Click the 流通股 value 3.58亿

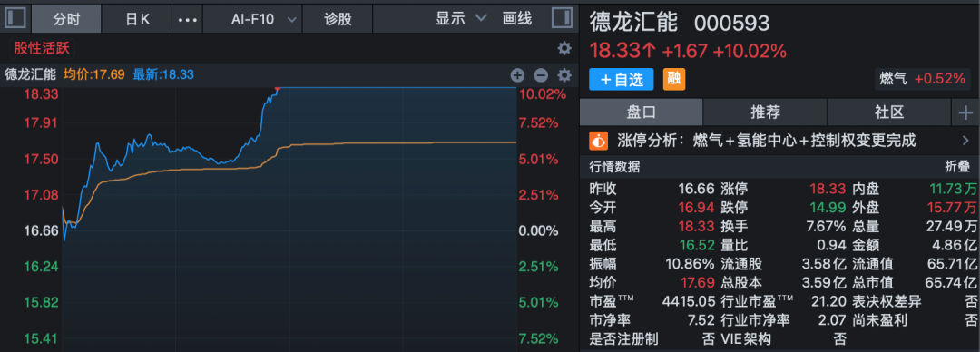[x=824, y=264]
